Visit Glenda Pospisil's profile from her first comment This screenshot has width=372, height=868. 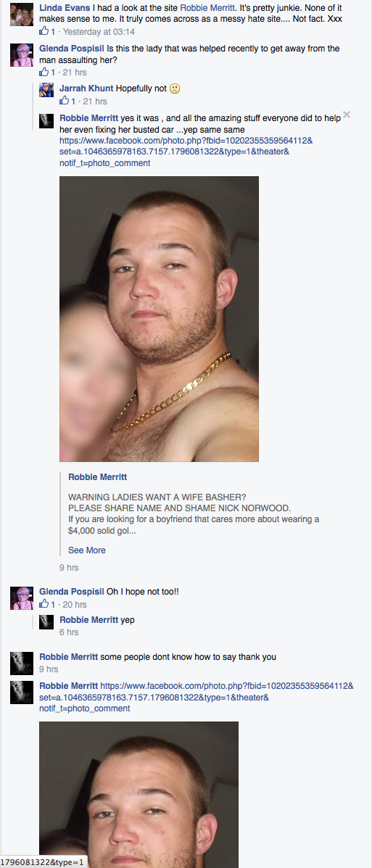click(x=71, y=49)
